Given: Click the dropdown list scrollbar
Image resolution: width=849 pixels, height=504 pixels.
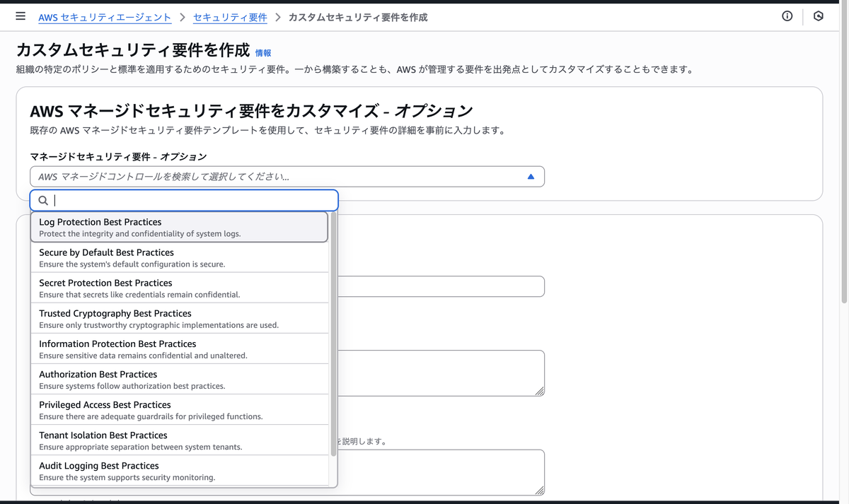Looking at the screenshot, I should coord(333,334).
